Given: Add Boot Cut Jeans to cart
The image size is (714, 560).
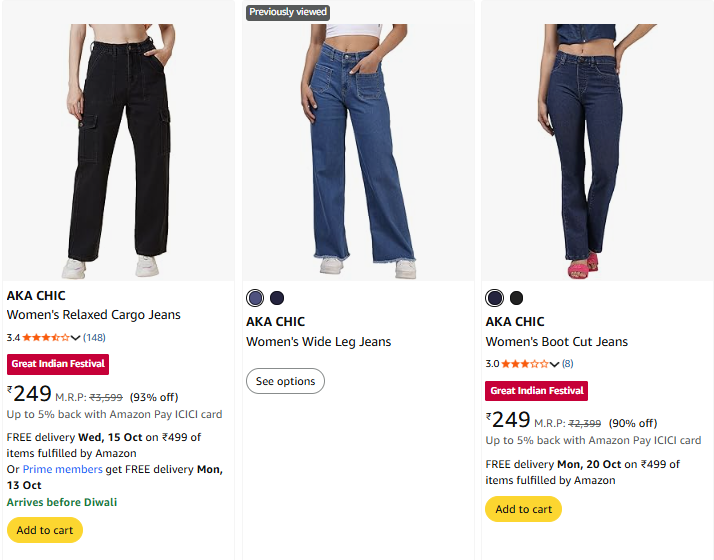Looking at the screenshot, I should [x=523, y=509].
